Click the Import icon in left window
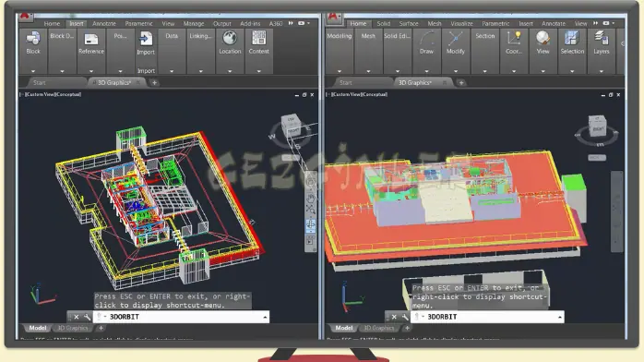Viewport: 644px width, 362px height. coord(146,39)
